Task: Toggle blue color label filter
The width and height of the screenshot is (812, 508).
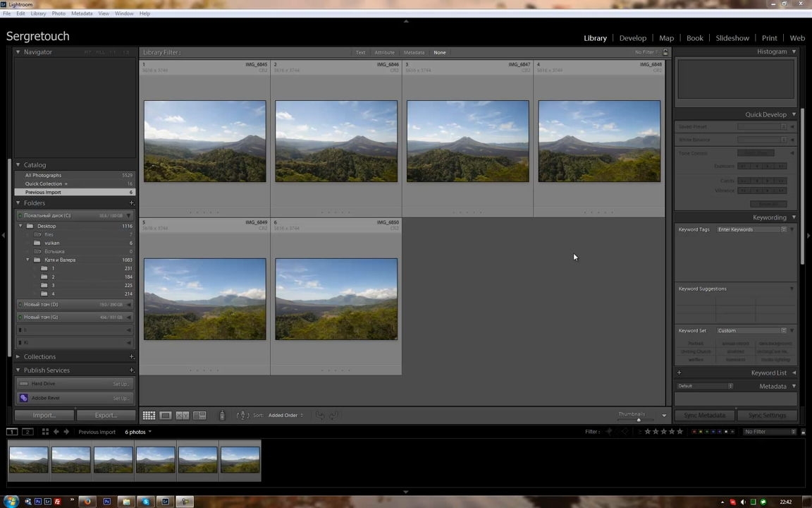Action: pos(713,432)
